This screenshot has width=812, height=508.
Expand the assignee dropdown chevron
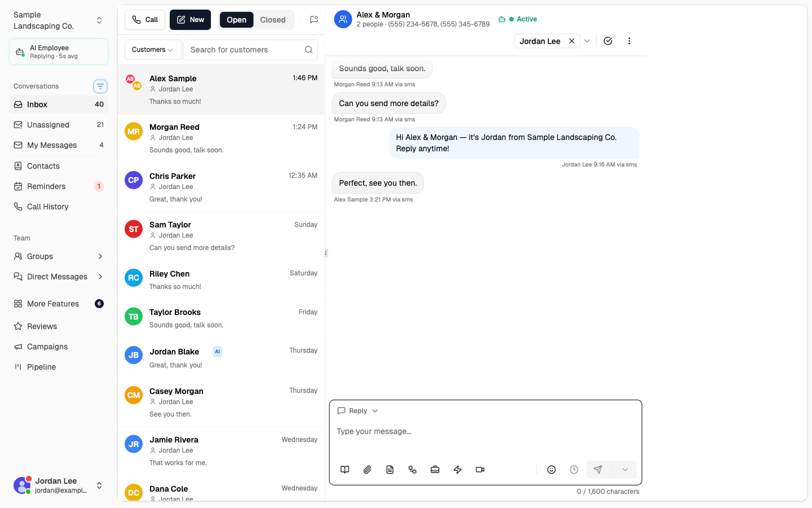(587, 41)
